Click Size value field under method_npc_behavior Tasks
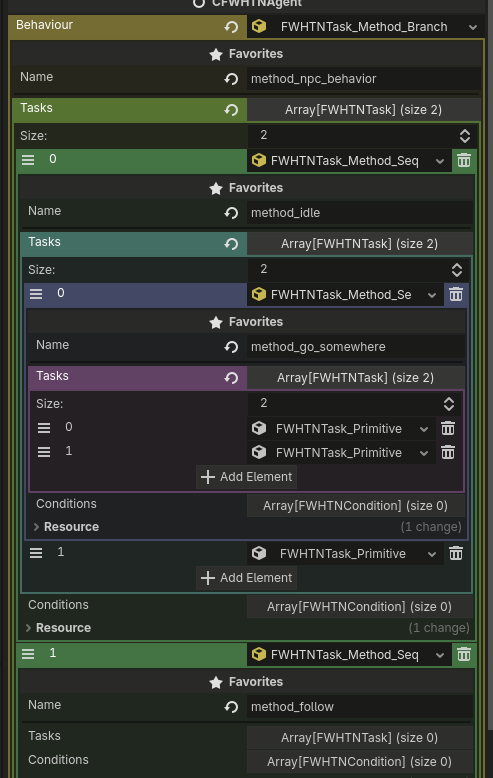 (x=351, y=135)
